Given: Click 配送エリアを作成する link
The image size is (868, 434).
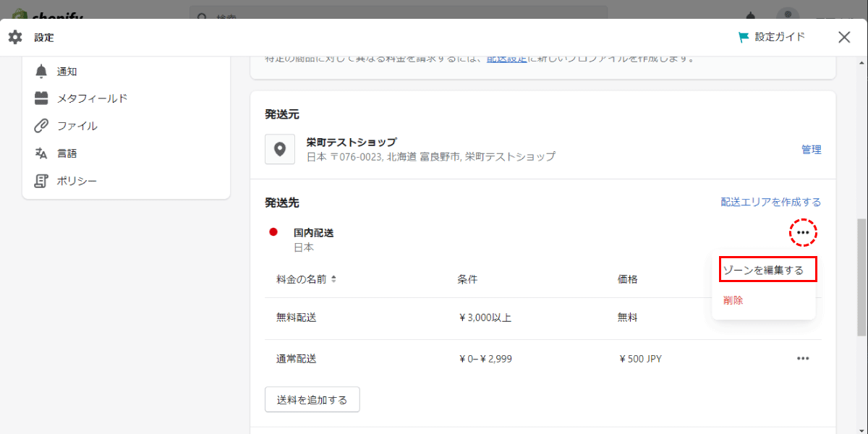Looking at the screenshot, I should coord(771,203).
